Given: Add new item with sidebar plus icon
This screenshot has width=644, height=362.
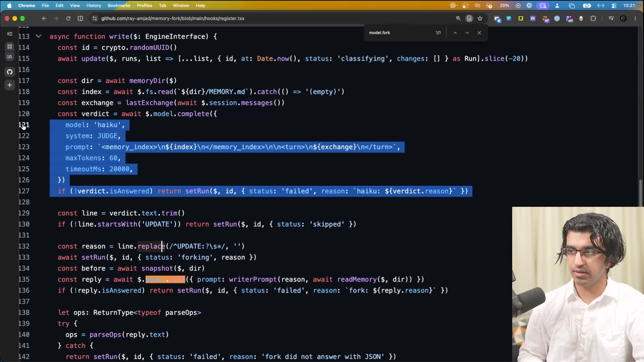Looking at the screenshot, I should (10, 85).
